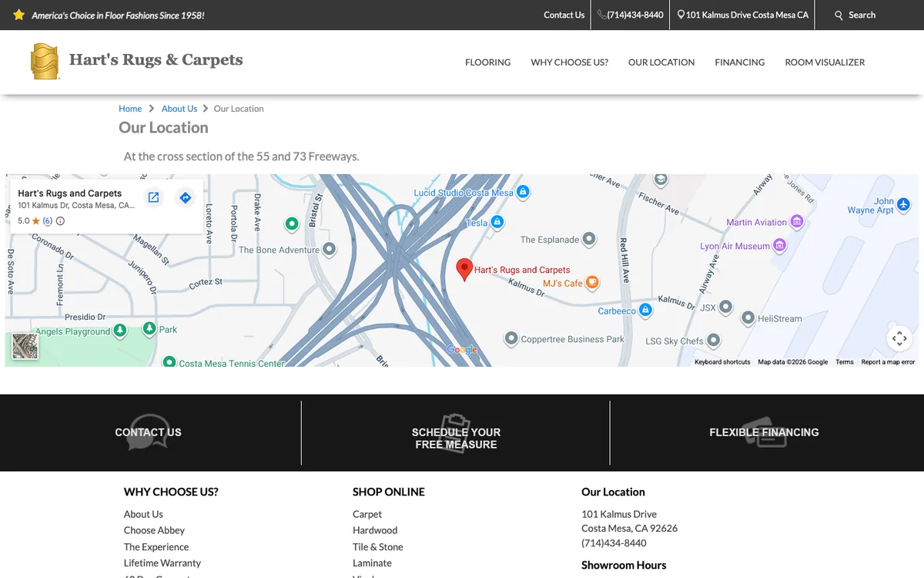Screen dimensions: 924x578
Task: Click Report a map error link
Action: (888, 362)
